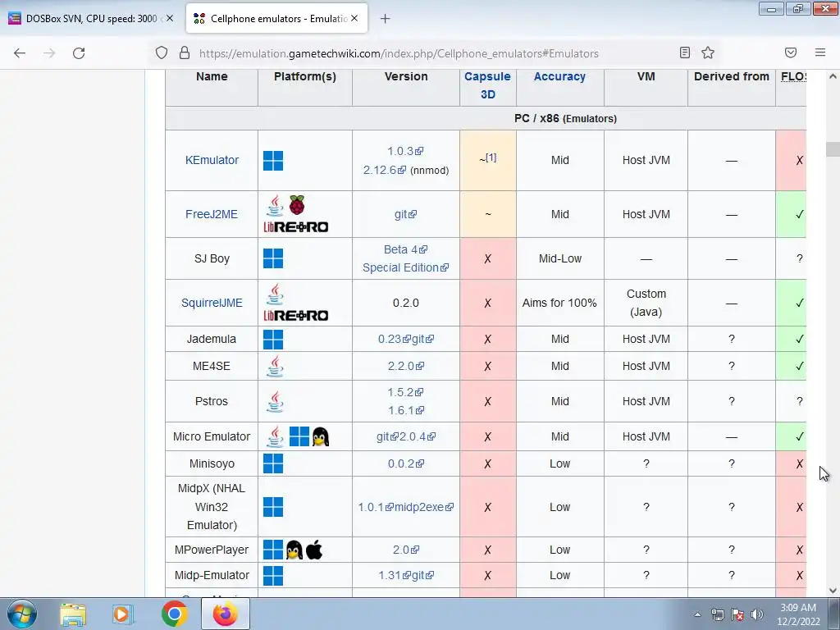Open File Explorer from taskbar

73,614
